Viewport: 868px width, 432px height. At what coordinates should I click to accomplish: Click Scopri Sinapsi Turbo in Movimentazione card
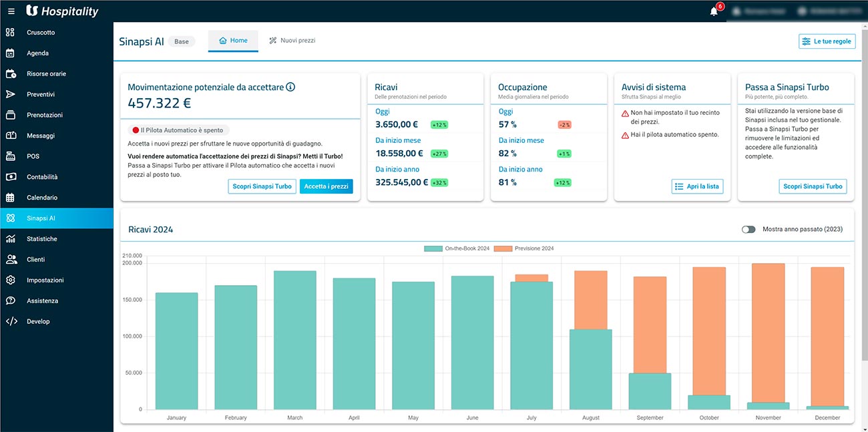click(x=262, y=186)
